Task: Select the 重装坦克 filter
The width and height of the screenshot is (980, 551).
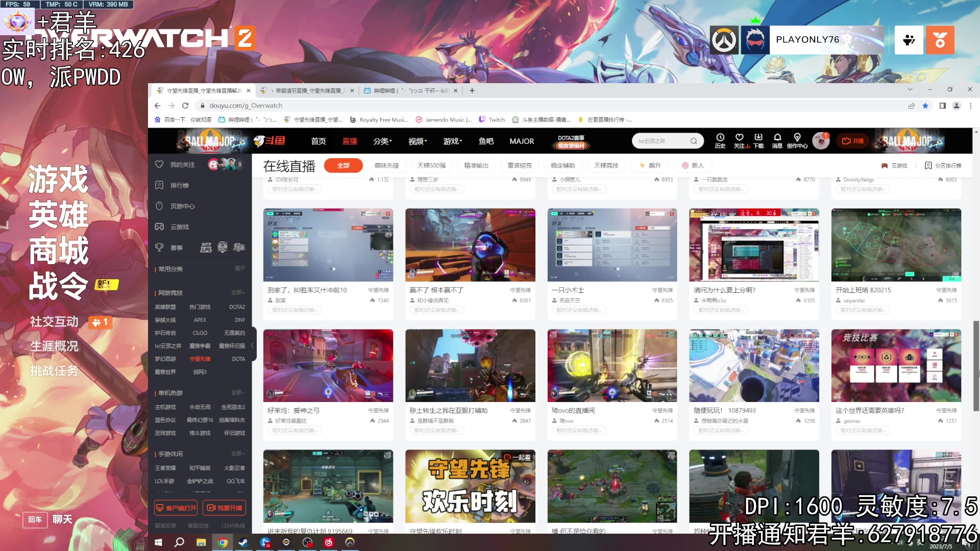Action: [520, 165]
